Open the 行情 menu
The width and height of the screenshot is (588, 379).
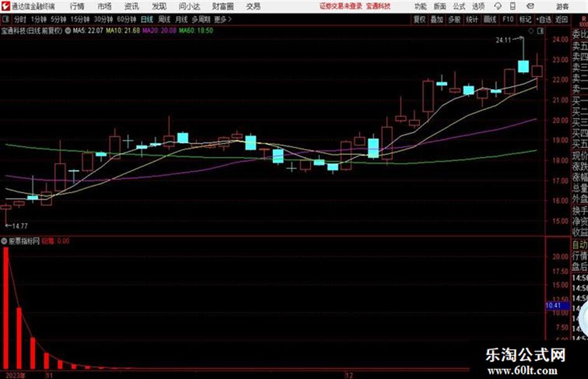(x=77, y=6)
